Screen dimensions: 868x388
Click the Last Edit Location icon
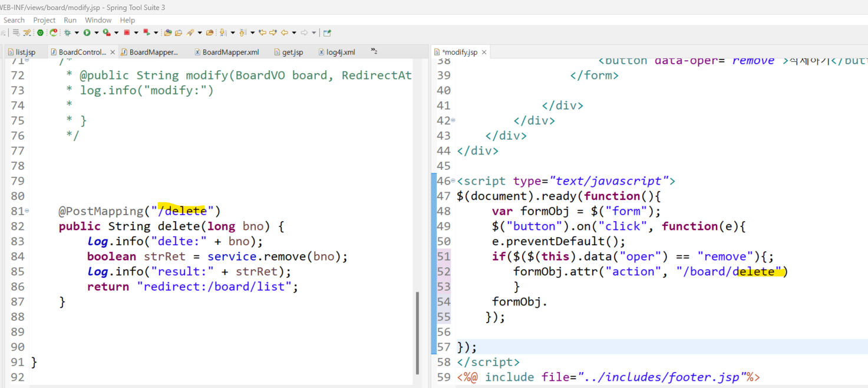click(263, 32)
